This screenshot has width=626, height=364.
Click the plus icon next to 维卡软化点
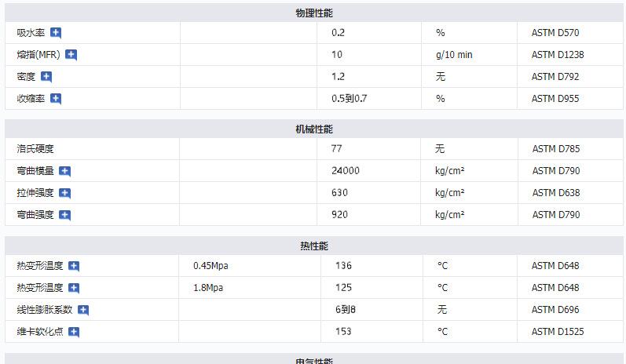point(74,332)
